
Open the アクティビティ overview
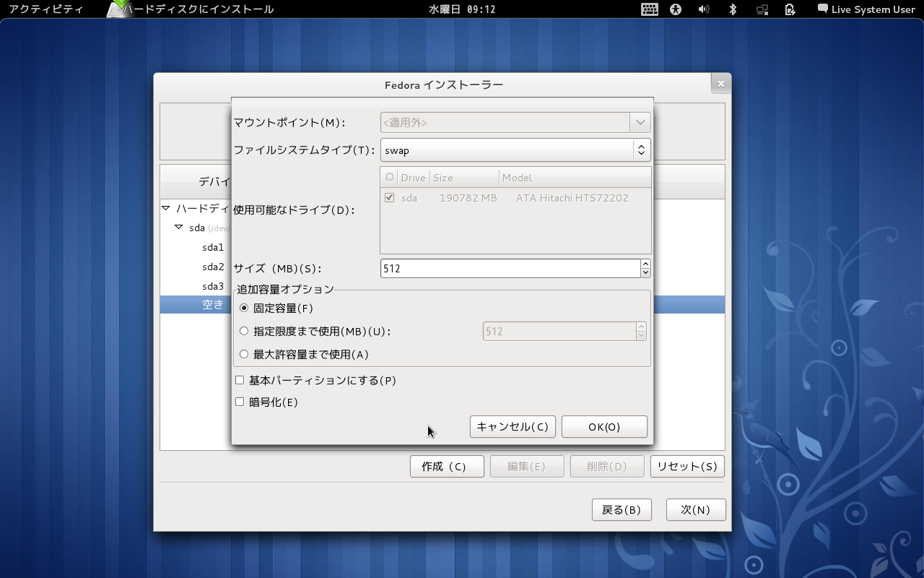tap(46, 9)
